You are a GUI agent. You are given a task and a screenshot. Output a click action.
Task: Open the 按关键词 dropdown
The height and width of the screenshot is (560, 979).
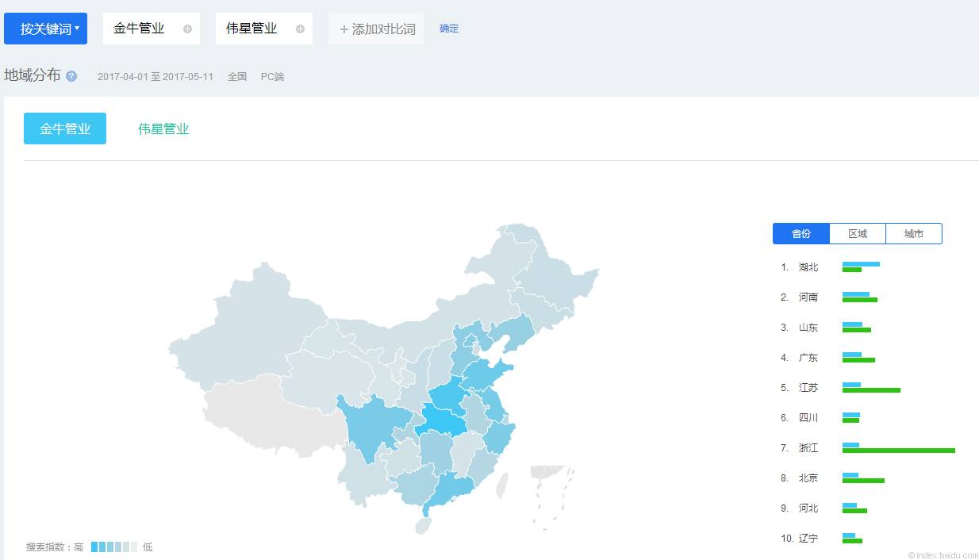45,29
